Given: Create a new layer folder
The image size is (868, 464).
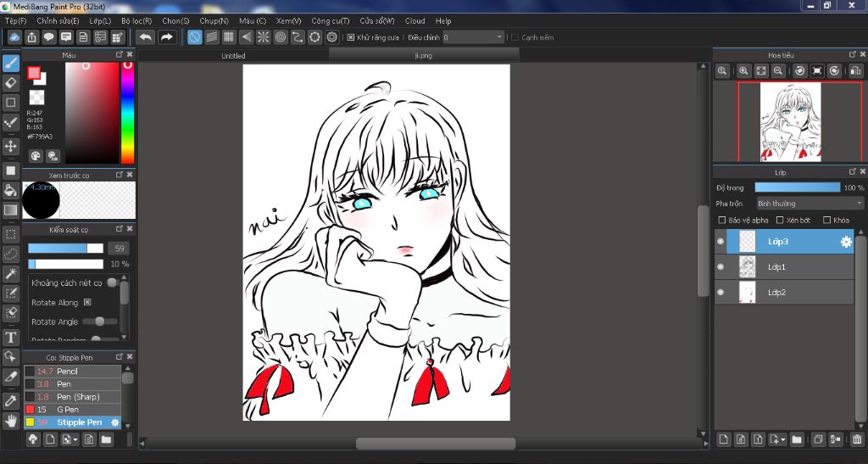Looking at the screenshot, I should pos(797,439).
